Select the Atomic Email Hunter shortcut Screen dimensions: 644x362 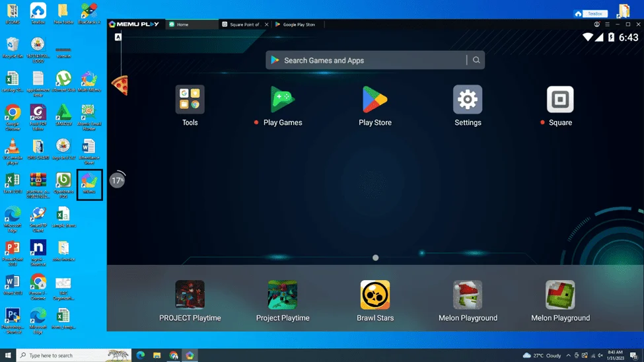coord(89,118)
